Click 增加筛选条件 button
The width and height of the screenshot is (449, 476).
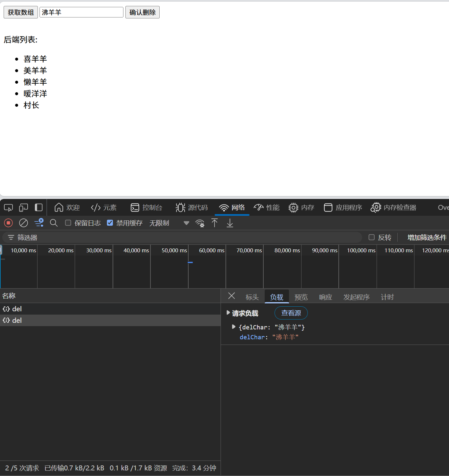(427, 238)
